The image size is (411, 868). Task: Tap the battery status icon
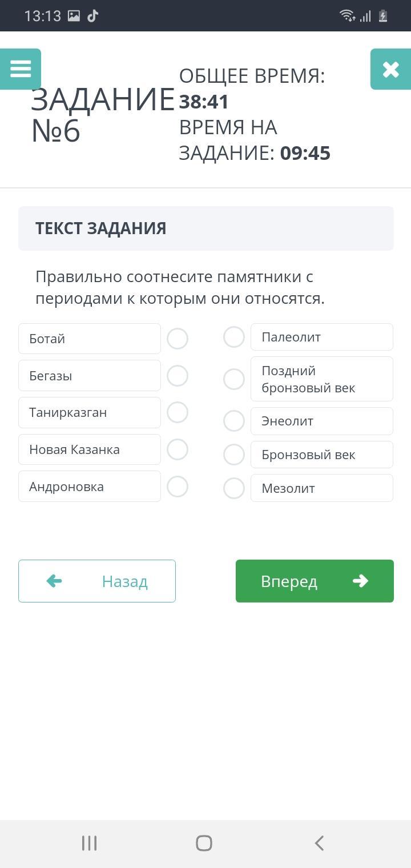click(384, 15)
